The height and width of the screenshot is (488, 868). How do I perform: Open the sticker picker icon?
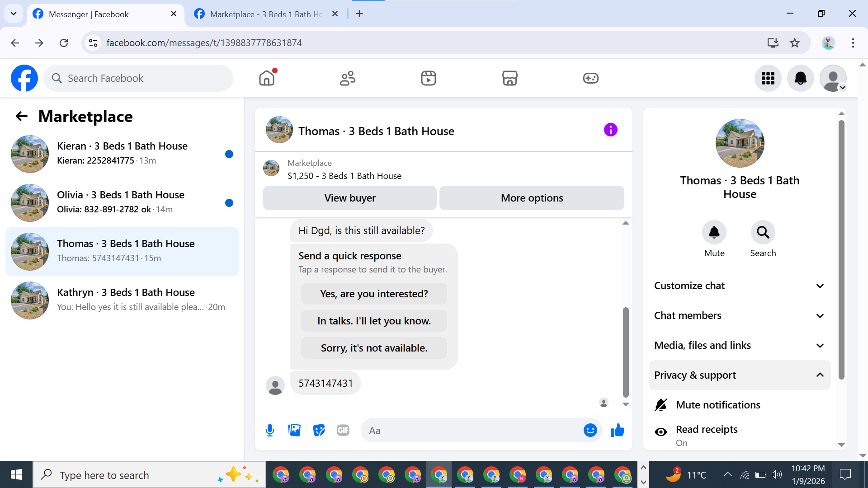point(319,430)
